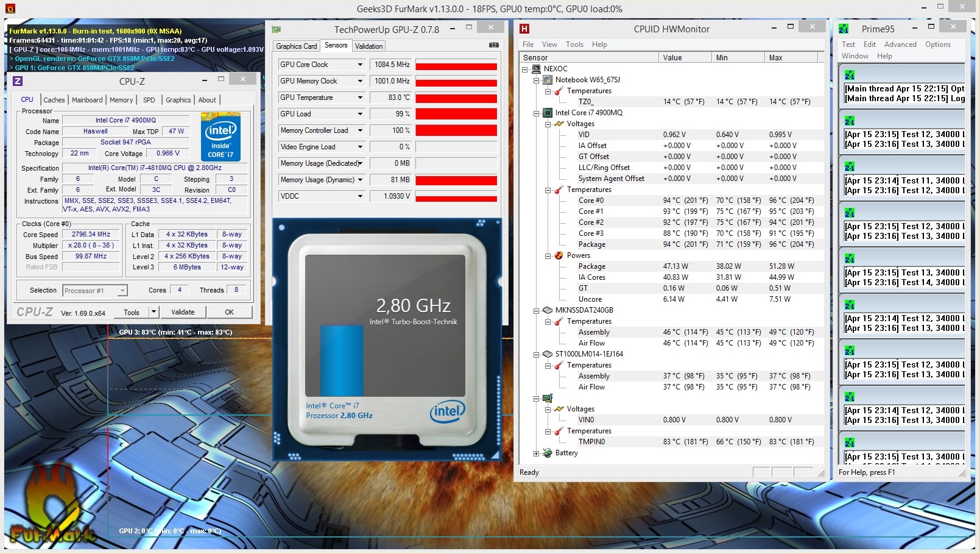Click the CPU Voltages lightning icon

click(x=559, y=124)
